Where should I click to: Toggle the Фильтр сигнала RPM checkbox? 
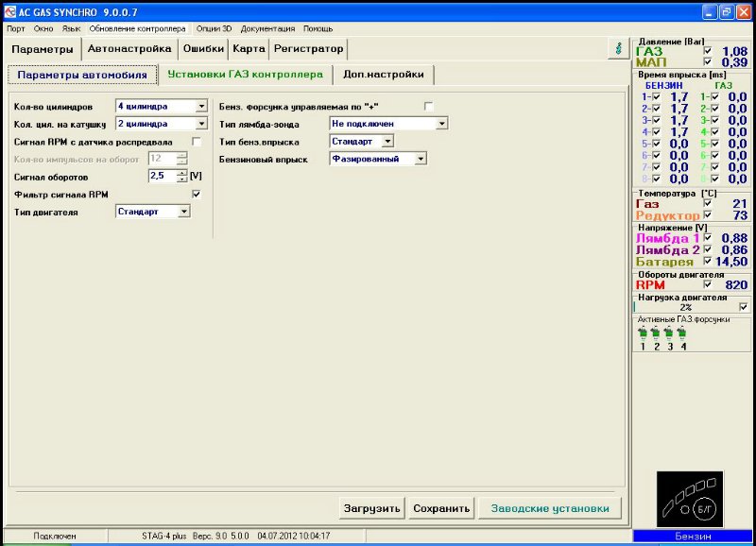click(197, 194)
